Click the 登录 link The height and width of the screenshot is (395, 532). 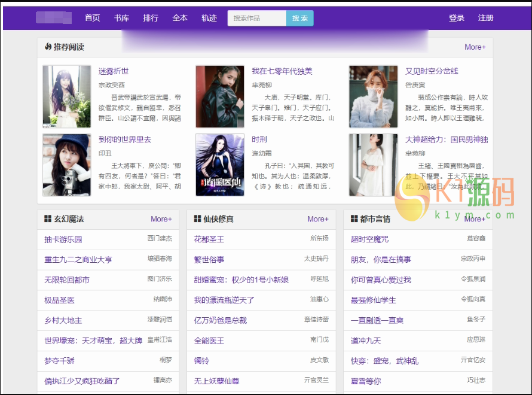point(457,18)
